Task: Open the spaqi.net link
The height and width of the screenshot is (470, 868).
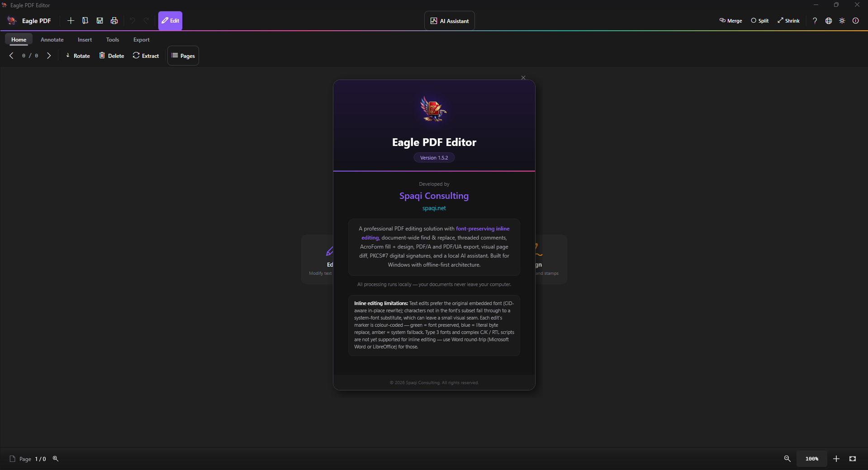Action: coord(434,208)
